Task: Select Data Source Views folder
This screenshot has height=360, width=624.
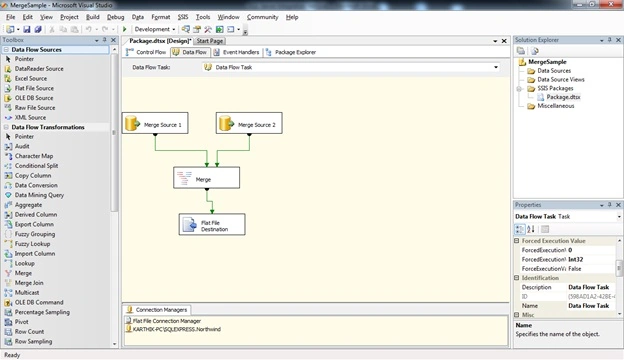Action: click(x=556, y=80)
